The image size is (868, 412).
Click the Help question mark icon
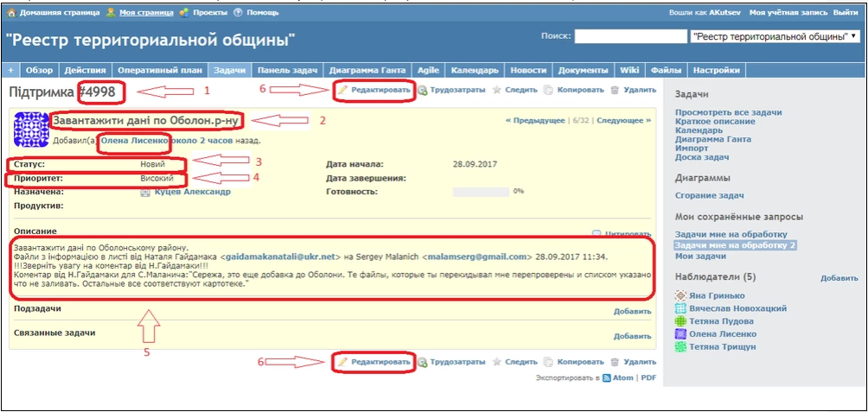point(238,14)
